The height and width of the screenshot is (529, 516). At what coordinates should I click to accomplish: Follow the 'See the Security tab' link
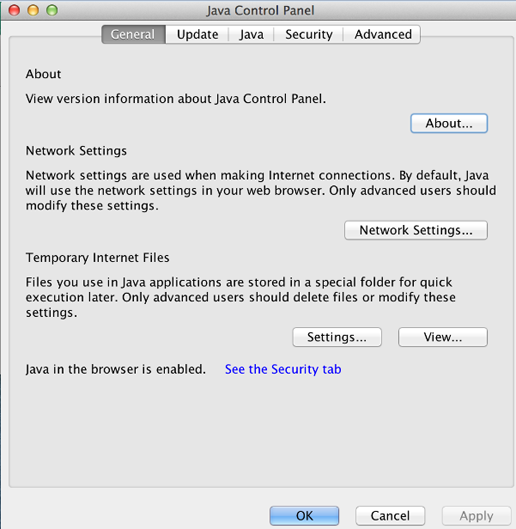(283, 369)
